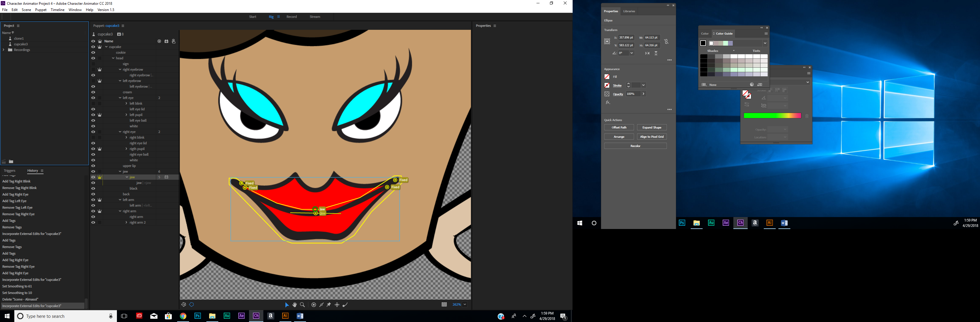Select the Dragger tool in the scene toolbar
This screenshot has height=322, width=980.
[x=337, y=304]
